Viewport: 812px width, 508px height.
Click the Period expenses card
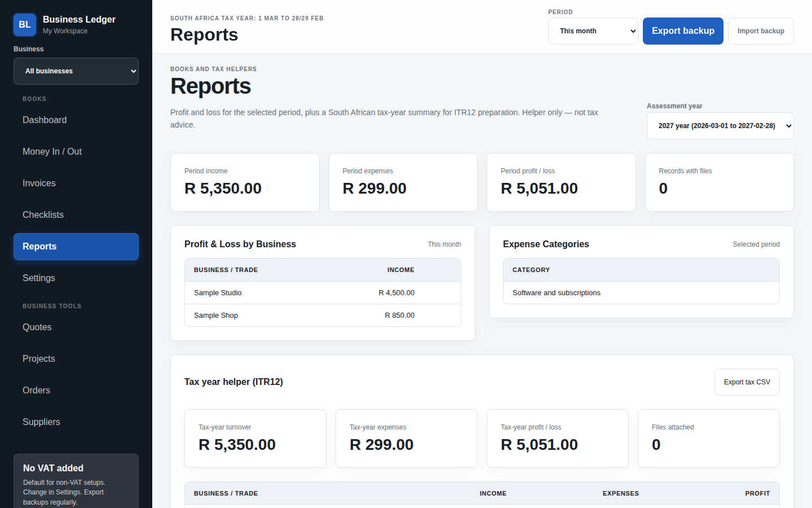pyautogui.click(x=403, y=182)
